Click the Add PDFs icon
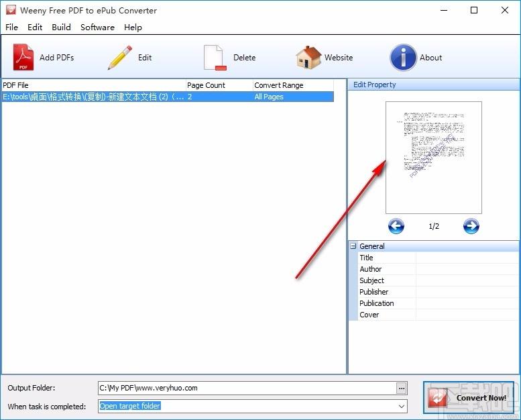This screenshot has width=521, height=420. [23, 58]
